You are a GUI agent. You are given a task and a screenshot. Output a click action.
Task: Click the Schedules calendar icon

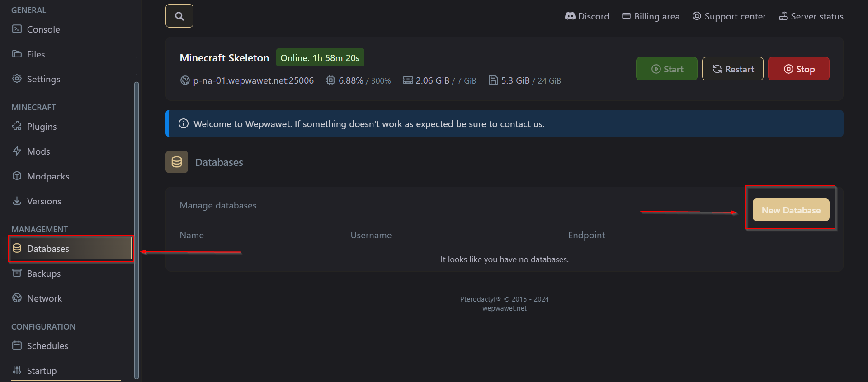(x=17, y=345)
